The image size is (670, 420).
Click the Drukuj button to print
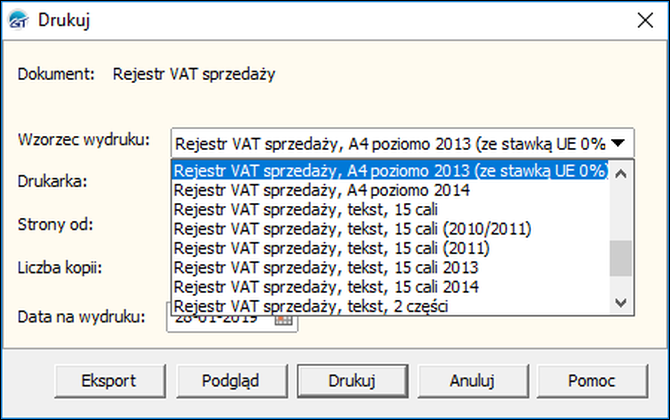point(353,381)
